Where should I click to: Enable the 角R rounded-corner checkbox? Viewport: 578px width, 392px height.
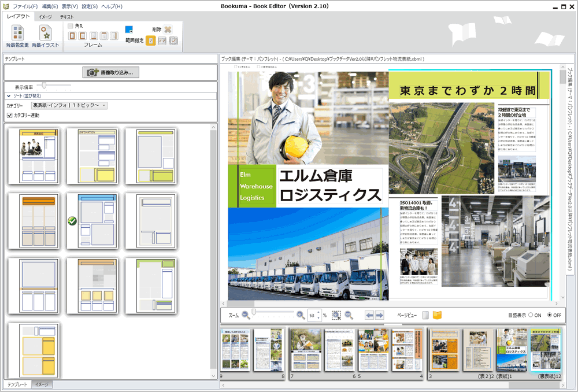pos(69,26)
